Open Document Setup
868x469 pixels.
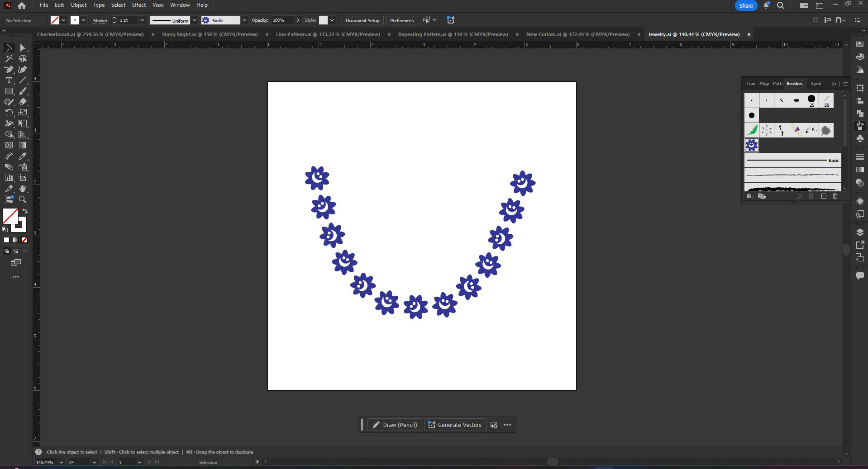click(362, 20)
